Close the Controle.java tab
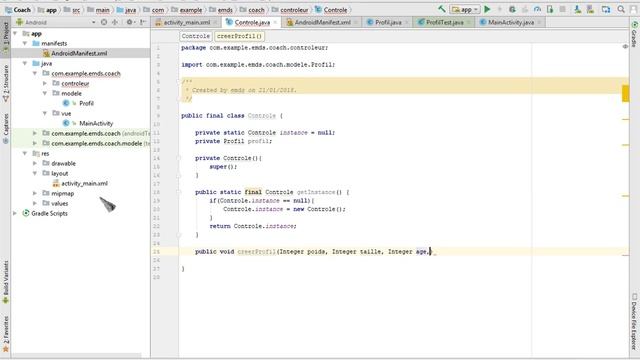Viewport: 640px width, 360px height. click(x=276, y=22)
